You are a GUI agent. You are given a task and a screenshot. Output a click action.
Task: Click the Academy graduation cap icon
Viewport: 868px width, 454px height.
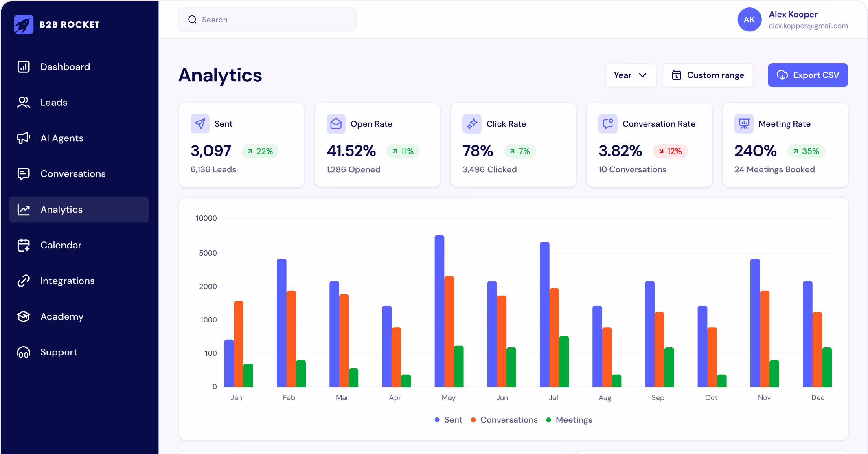coord(24,316)
